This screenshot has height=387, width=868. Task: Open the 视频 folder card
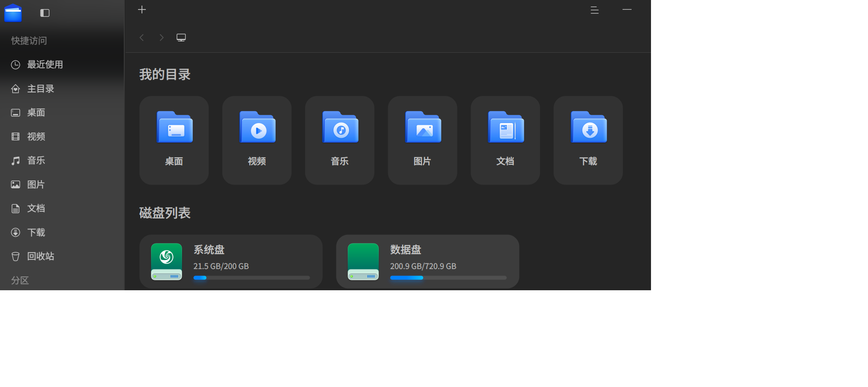point(257,140)
